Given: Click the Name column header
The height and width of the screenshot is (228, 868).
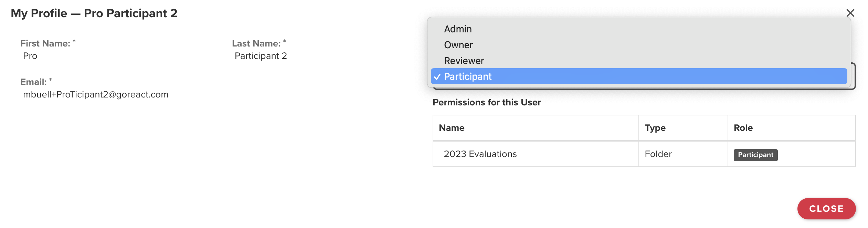Looking at the screenshot, I should click(452, 128).
